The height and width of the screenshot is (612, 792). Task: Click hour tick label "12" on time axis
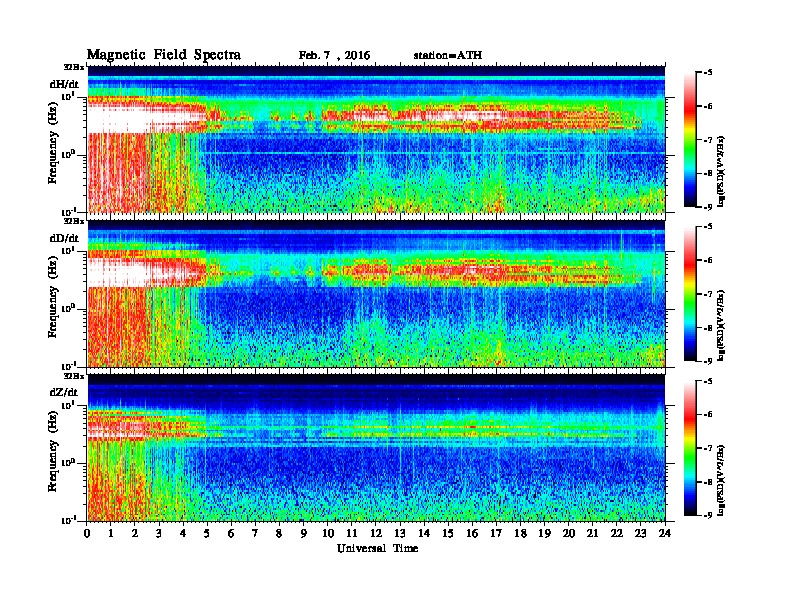click(376, 534)
